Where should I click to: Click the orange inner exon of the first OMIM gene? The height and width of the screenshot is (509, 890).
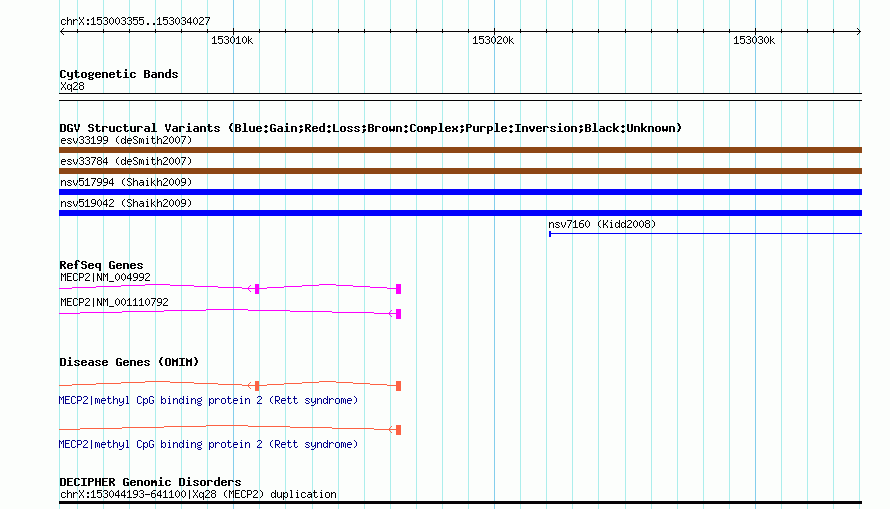pyautogui.click(x=257, y=386)
